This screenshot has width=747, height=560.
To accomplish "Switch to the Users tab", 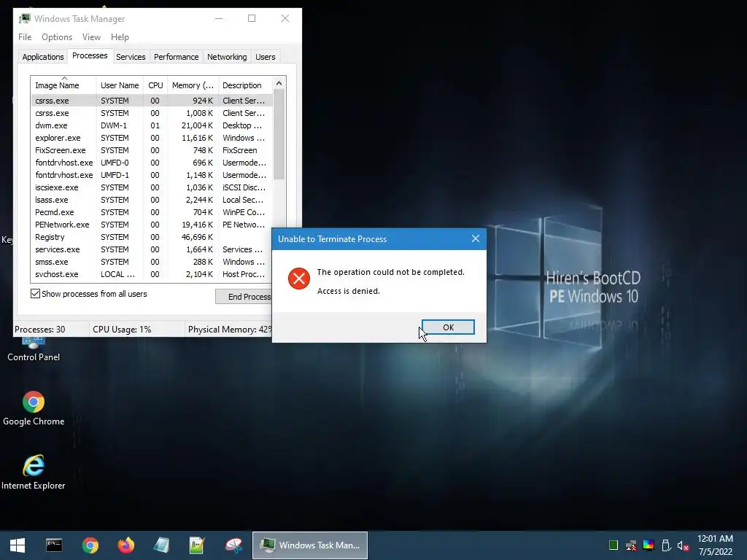I will [265, 57].
